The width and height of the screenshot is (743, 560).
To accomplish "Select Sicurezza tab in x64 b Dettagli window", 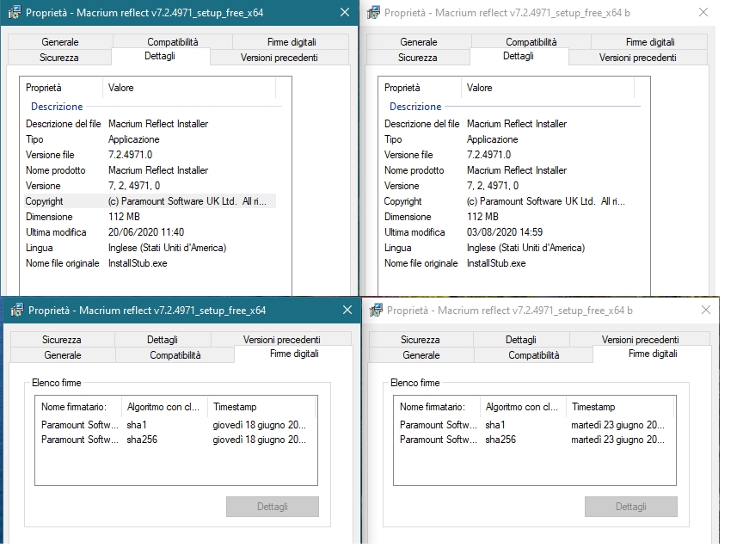I will coord(418,58).
